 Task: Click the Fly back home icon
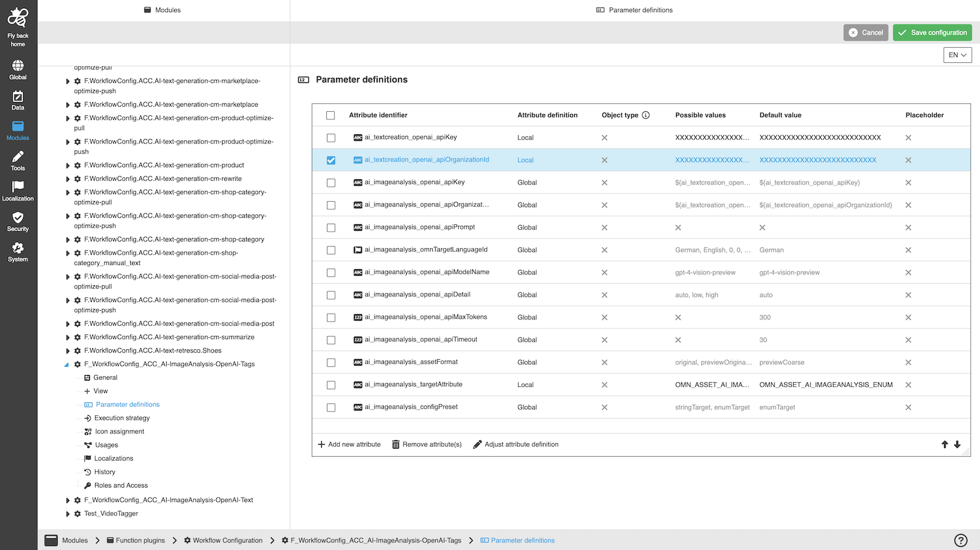pos(18,18)
